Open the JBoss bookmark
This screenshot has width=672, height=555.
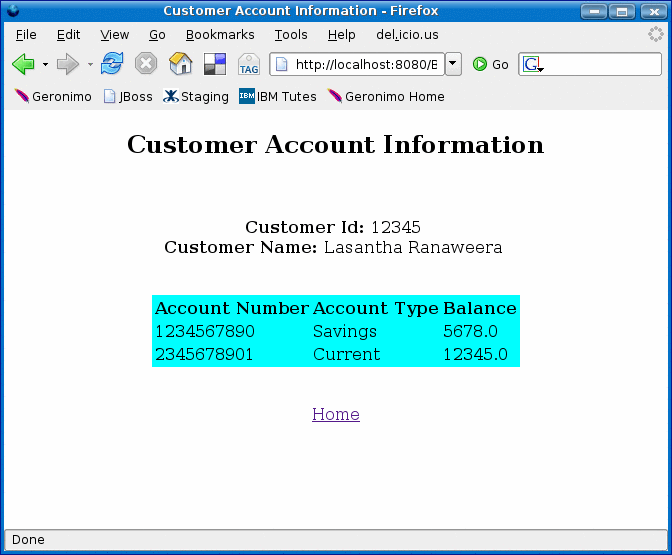pyautogui.click(x=128, y=96)
